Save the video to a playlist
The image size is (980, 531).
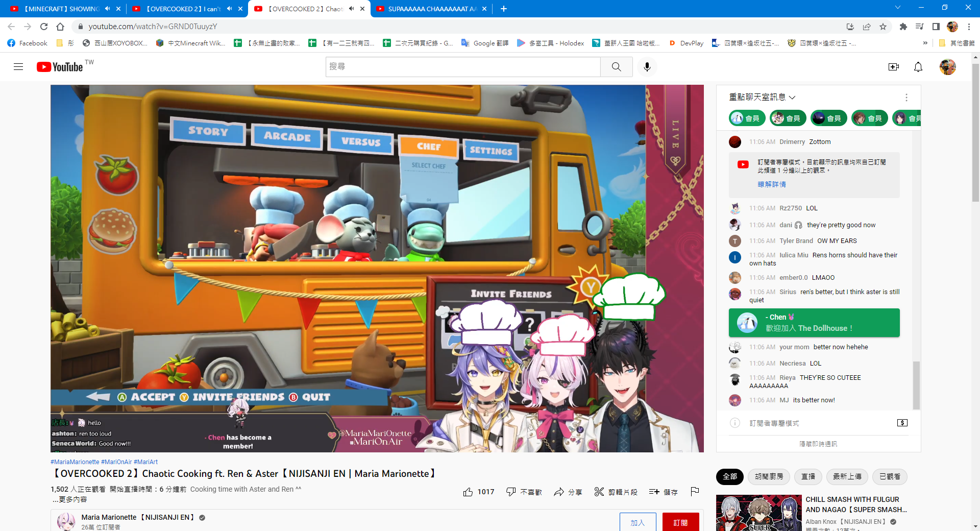664,492
